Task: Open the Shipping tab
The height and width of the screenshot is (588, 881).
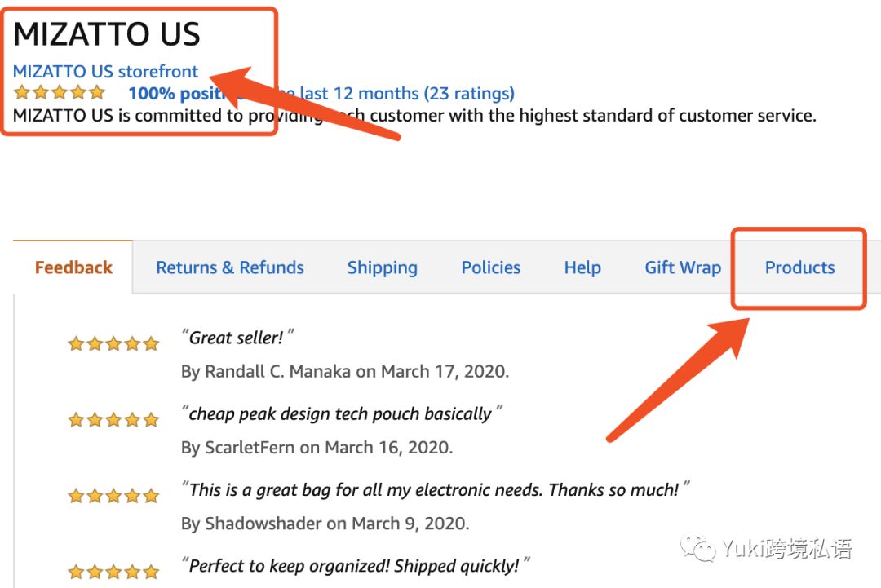Action: click(x=382, y=267)
